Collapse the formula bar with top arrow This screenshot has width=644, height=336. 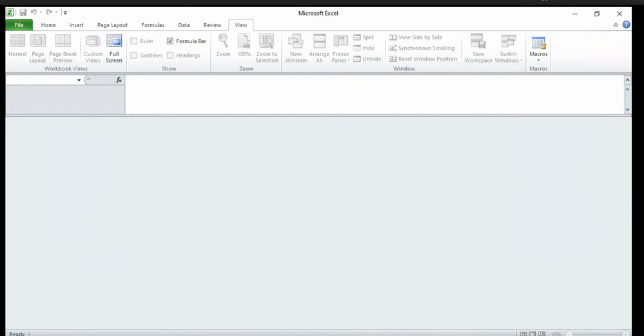pyautogui.click(x=628, y=80)
